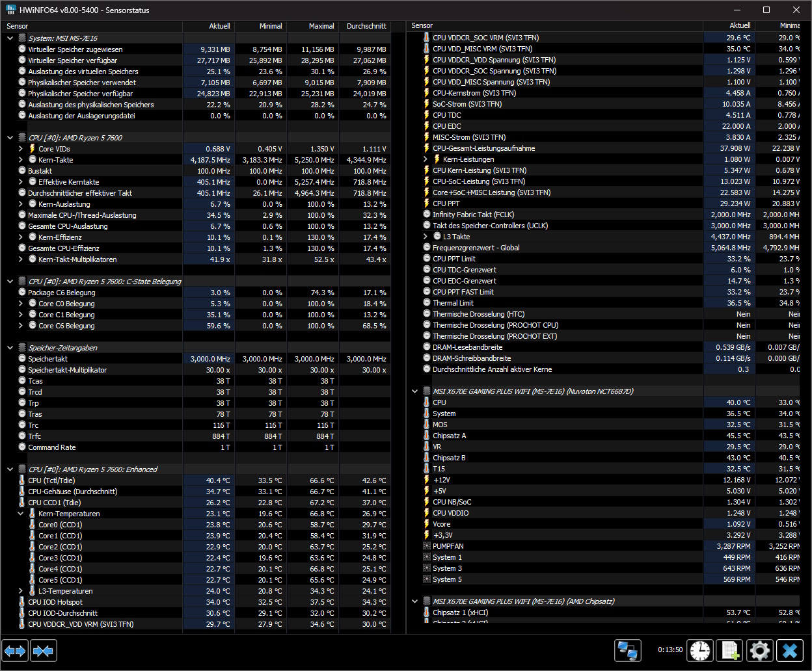Open sensor settings gear icon
Image resolution: width=812 pixels, height=671 pixels.
(759, 650)
